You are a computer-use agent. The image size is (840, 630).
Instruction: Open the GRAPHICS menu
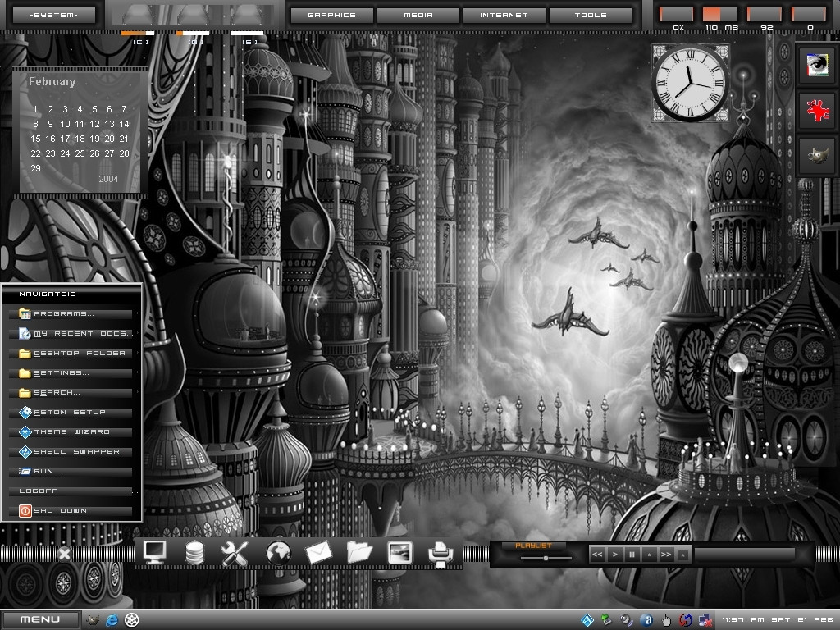click(331, 15)
